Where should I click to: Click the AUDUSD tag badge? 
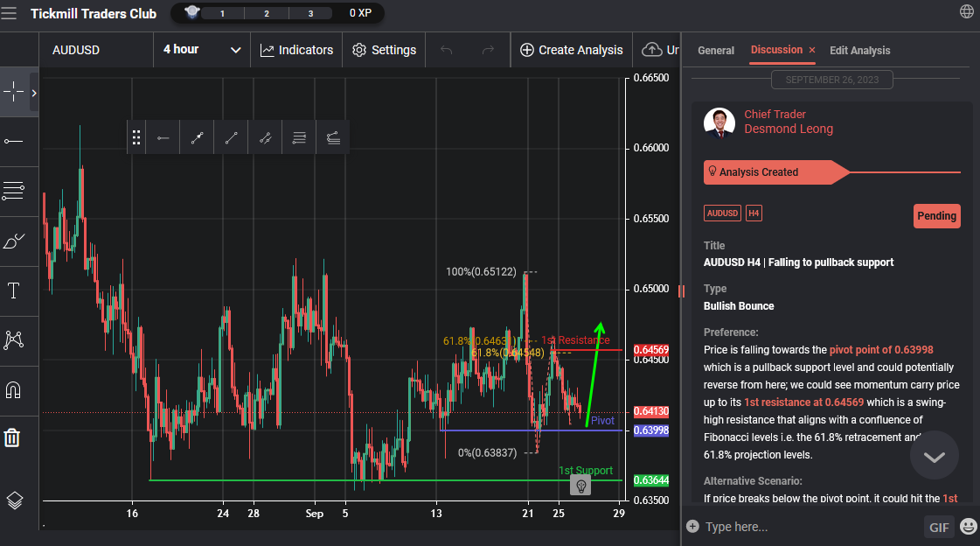tap(722, 213)
